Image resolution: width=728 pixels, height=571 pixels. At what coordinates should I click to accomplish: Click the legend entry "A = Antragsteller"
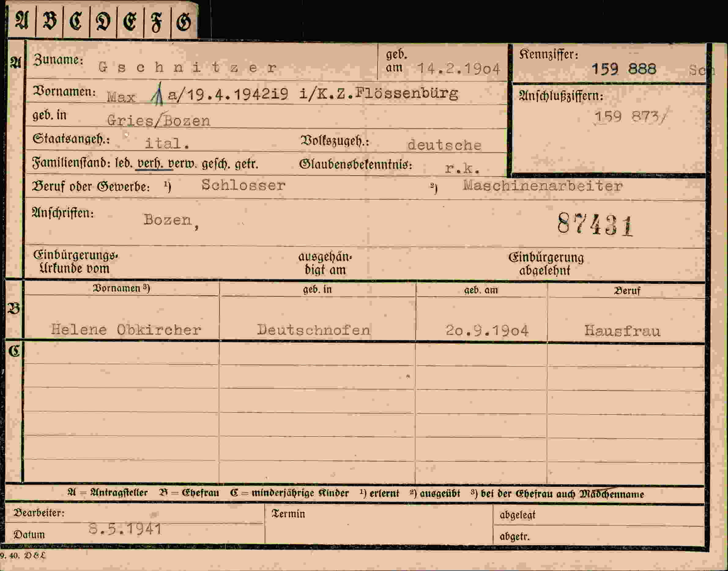pos(107,492)
